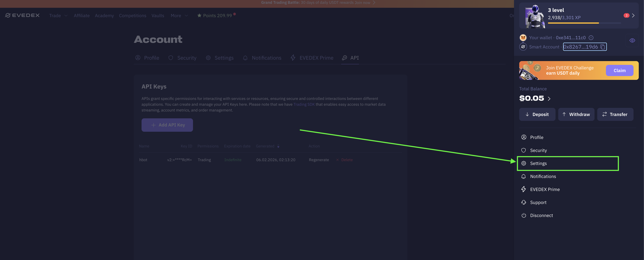
Task: Toggle balance visibility eye icon
Action: coord(632,40)
